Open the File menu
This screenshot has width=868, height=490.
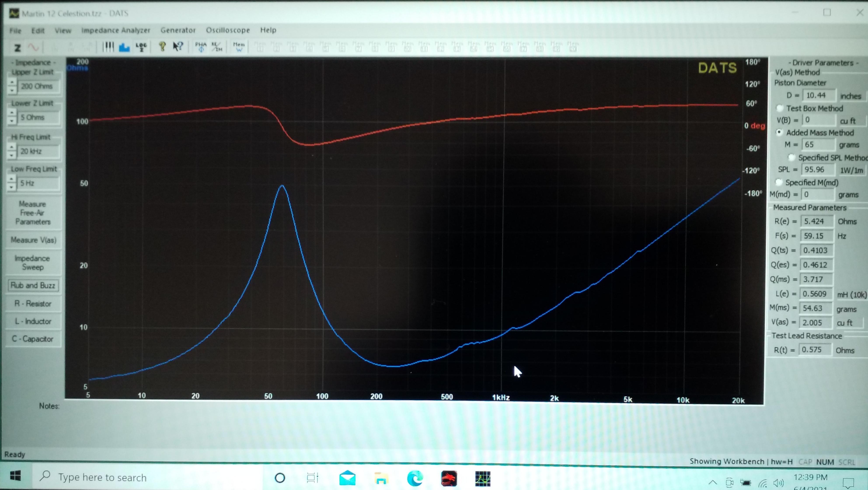pyautogui.click(x=16, y=31)
